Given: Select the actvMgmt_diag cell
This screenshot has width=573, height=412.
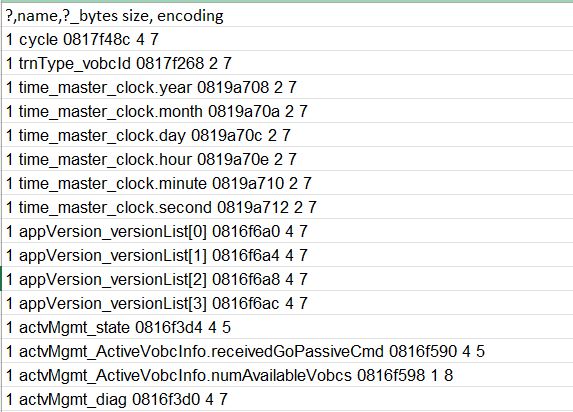Looking at the screenshot, I should [287, 399].
